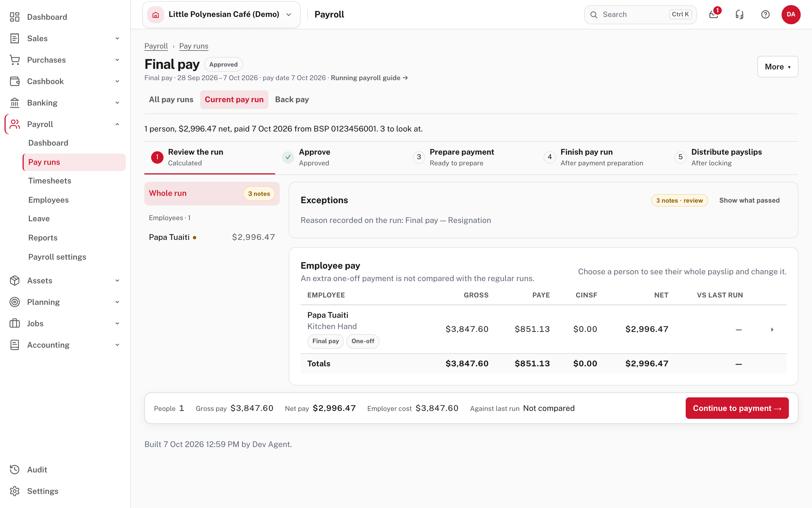The image size is (812, 508).
Task: Open the More dropdown button
Action: 777,67
